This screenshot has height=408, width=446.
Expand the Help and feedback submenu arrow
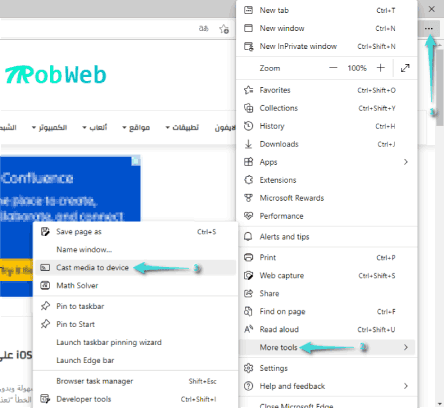pyautogui.click(x=406, y=386)
